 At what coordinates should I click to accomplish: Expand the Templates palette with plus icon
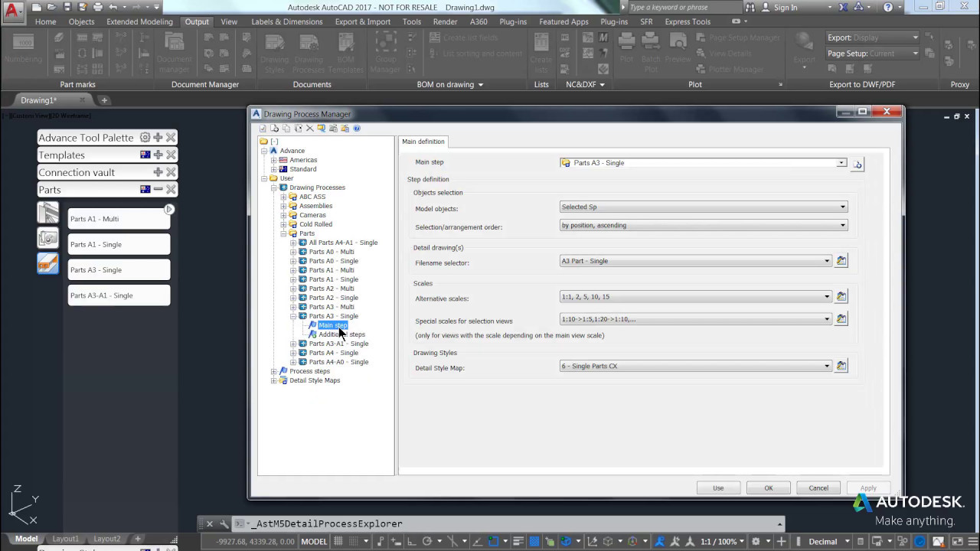tap(158, 155)
